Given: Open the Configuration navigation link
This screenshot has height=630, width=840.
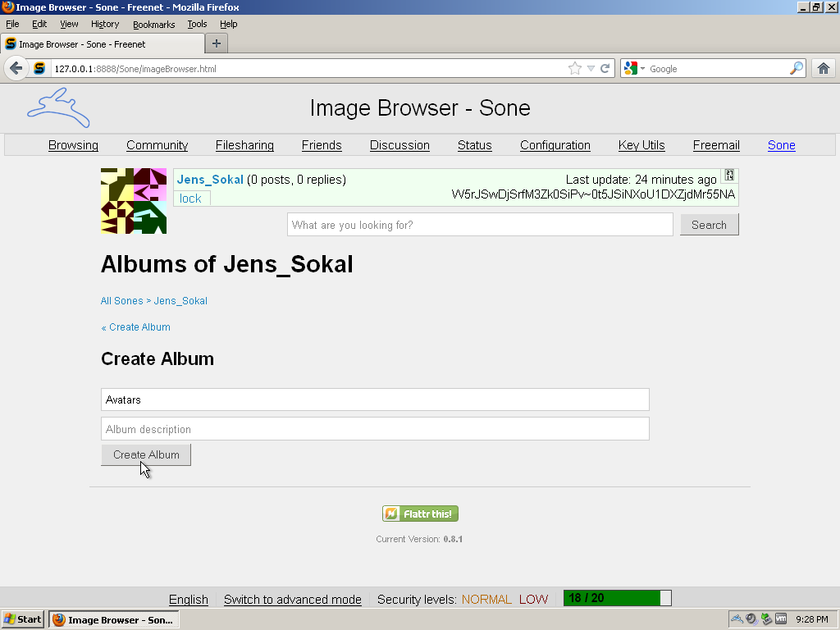Looking at the screenshot, I should tap(555, 145).
